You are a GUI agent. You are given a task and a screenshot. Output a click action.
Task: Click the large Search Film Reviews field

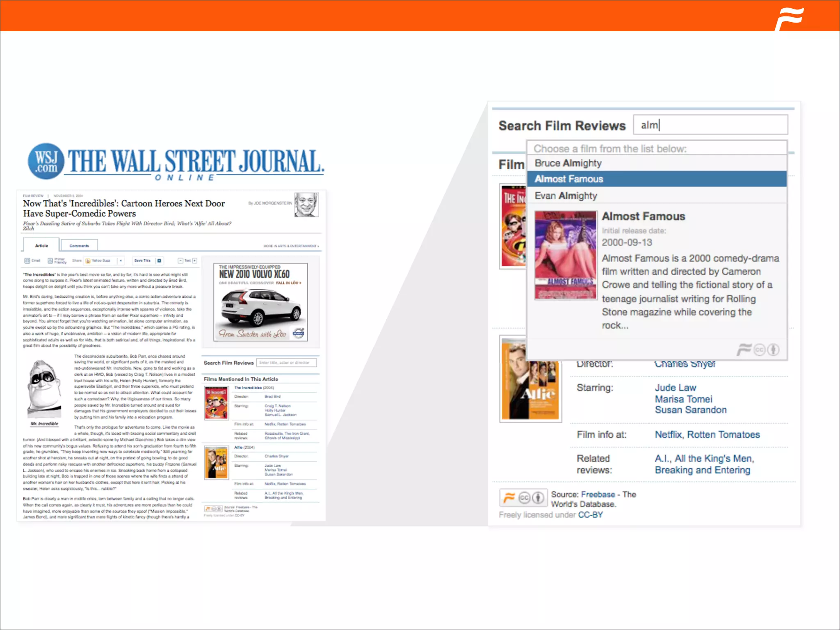click(x=710, y=125)
